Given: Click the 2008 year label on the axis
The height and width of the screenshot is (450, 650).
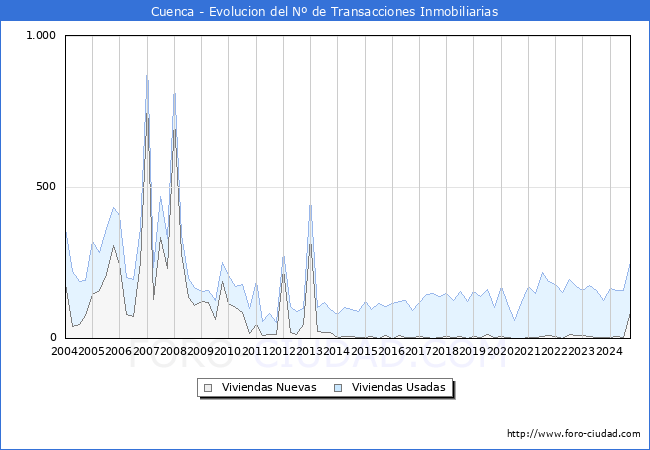Looking at the screenshot, I should (x=173, y=351).
